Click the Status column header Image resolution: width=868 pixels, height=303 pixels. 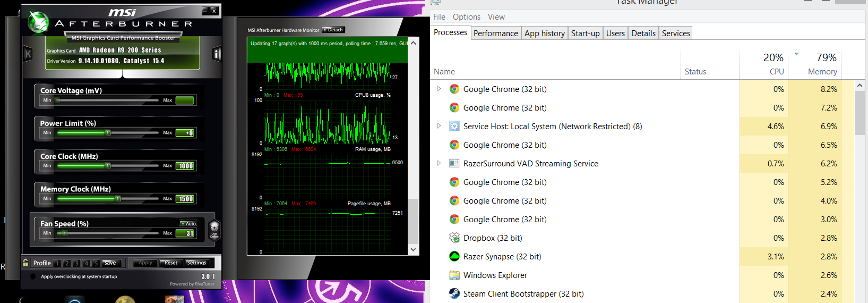coord(695,71)
